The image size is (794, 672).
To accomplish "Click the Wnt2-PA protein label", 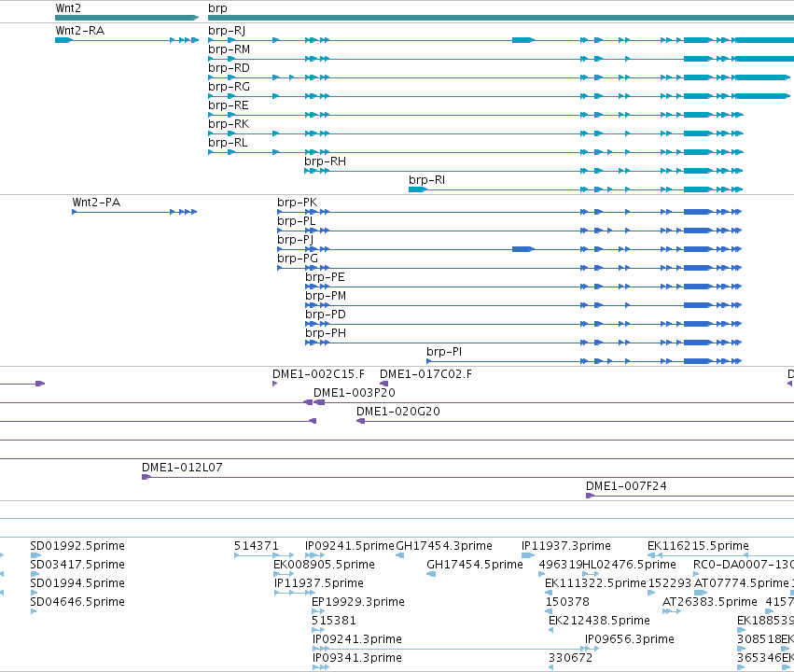I will (x=96, y=202).
